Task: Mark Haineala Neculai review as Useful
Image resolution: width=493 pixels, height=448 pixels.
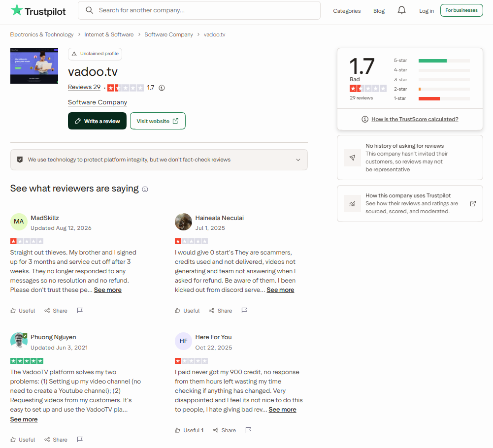Action: coord(187,311)
